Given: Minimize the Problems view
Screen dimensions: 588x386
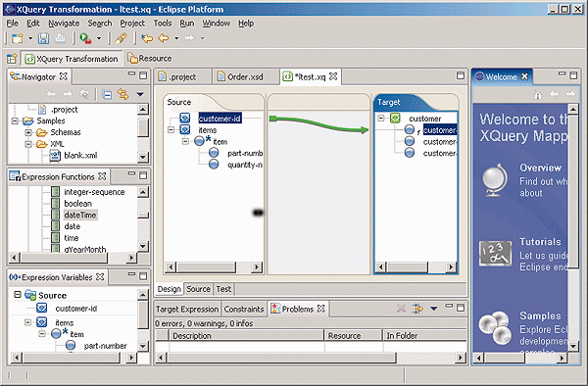Looking at the screenshot, I should pos(449,307).
